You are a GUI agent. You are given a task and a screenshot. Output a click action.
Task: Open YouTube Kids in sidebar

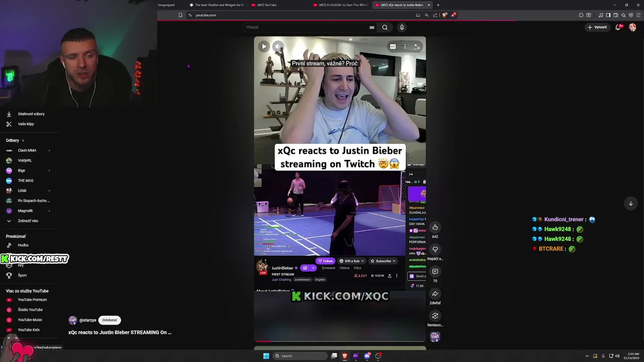pyautogui.click(x=28, y=330)
